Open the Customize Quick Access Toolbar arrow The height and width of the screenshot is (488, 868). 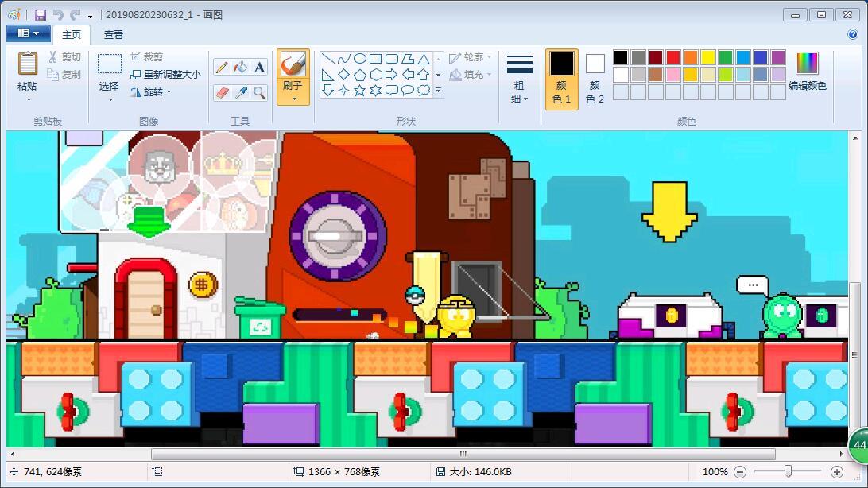(x=91, y=15)
